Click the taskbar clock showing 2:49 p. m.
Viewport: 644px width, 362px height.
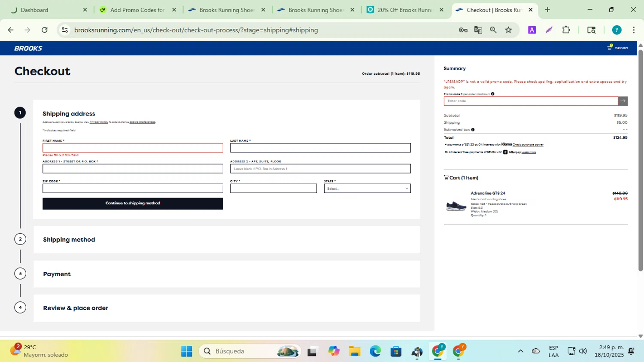(x=609, y=351)
